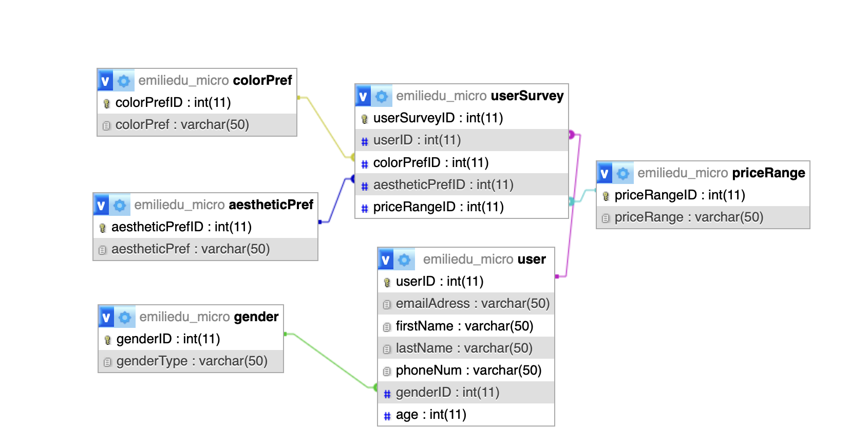The width and height of the screenshot is (868, 443).
Task: Select the genderType varchar(50) column
Action: pyautogui.click(x=192, y=361)
